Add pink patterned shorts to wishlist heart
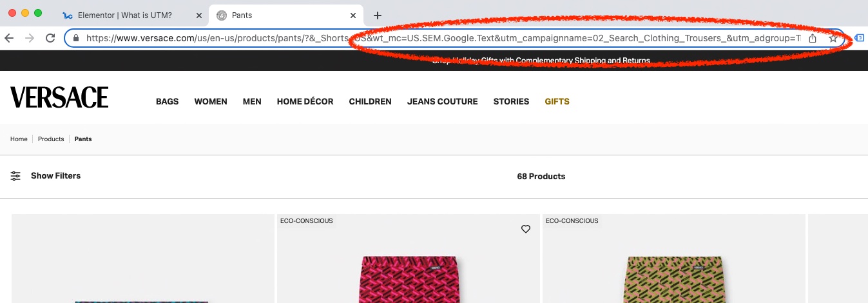Image resolution: width=868 pixels, height=303 pixels. click(526, 229)
